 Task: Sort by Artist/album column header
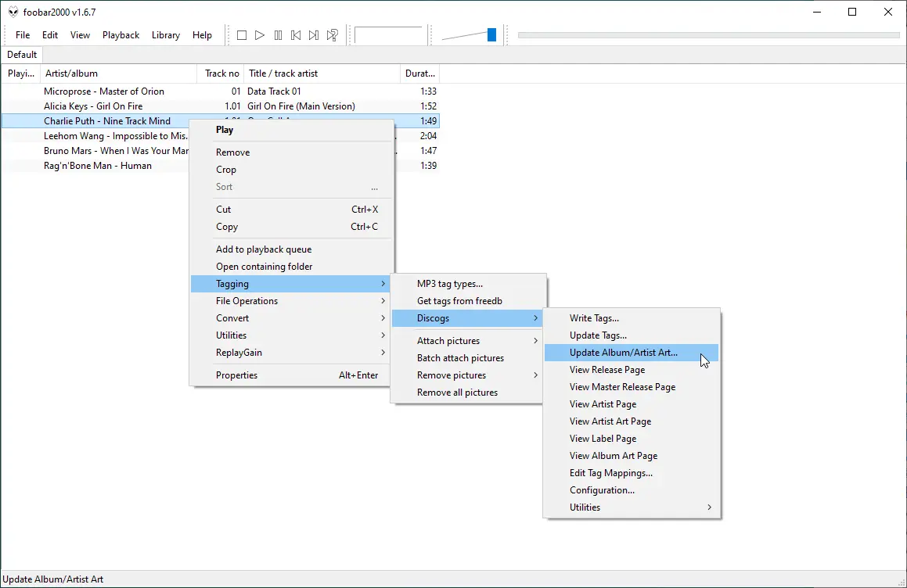pyautogui.click(x=117, y=73)
